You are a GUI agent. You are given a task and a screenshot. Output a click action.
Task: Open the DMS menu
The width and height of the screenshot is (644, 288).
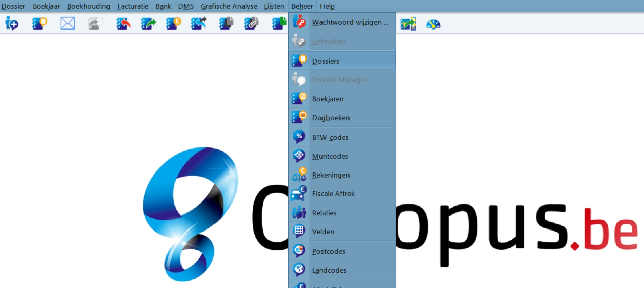(186, 6)
